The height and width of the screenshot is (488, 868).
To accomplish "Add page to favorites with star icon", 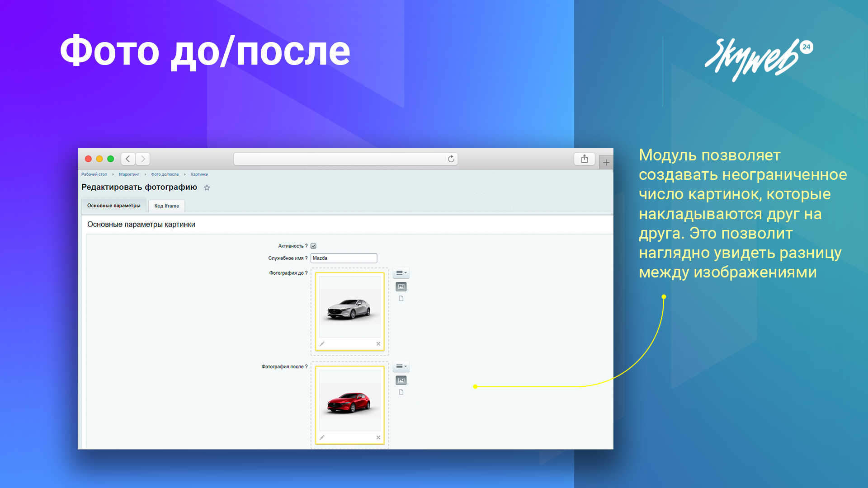I will 207,188.
